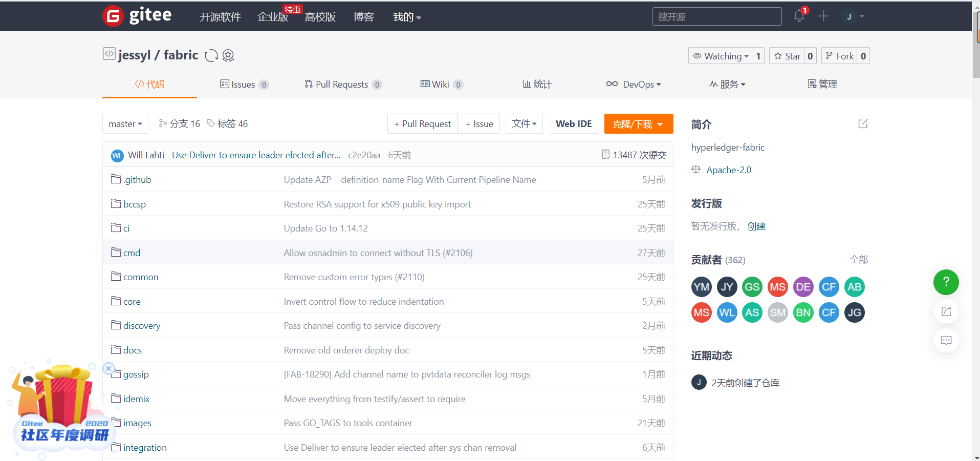This screenshot has height=461, width=980.
Task: Switch to the 代码 tab
Action: coord(149,84)
